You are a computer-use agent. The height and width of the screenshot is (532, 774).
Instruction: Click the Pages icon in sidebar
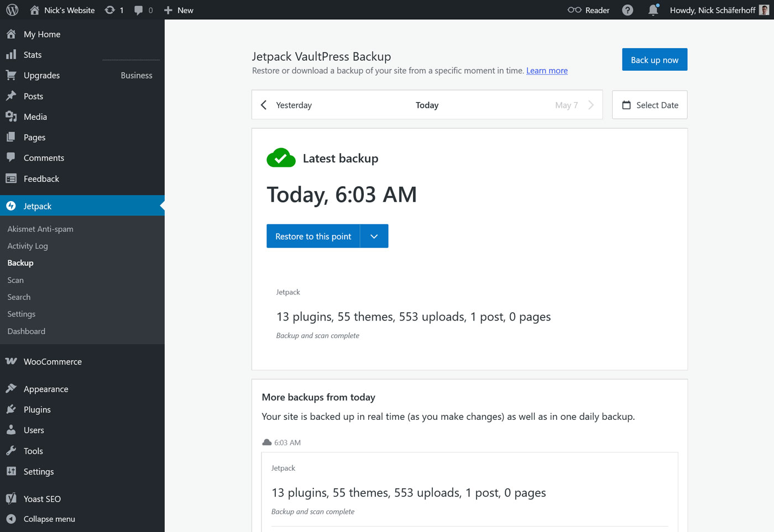tap(11, 137)
